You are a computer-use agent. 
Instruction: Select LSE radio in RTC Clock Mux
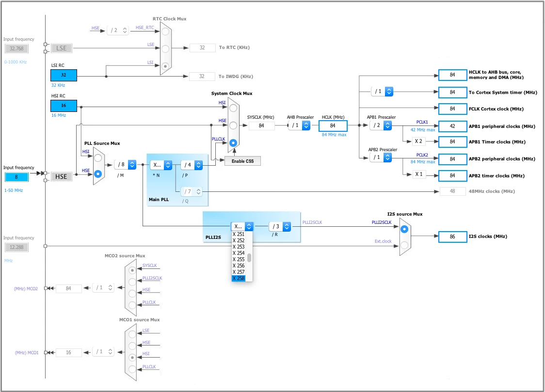[165, 48]
